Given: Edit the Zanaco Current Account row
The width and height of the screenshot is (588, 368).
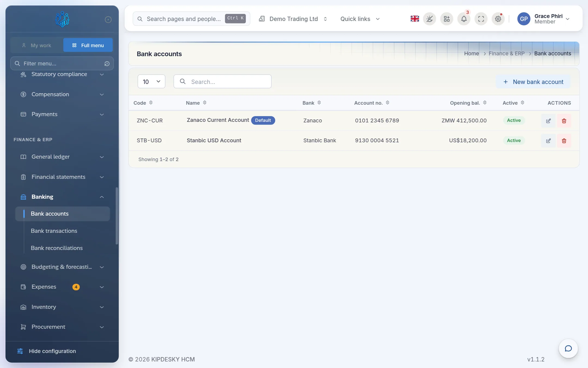Looking at the screenshot, I should (x=548, y=121).
